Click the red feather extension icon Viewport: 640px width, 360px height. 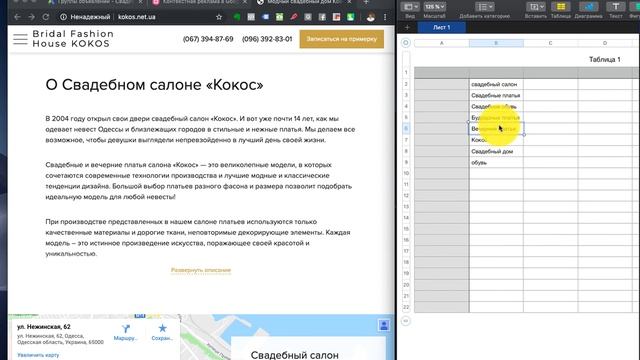294,17
